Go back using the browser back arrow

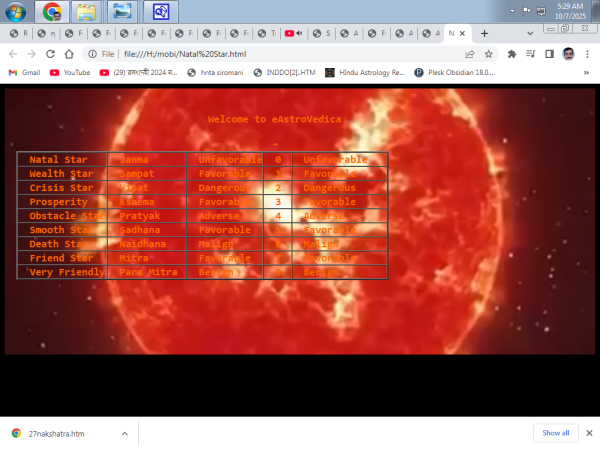pos(13,54)
